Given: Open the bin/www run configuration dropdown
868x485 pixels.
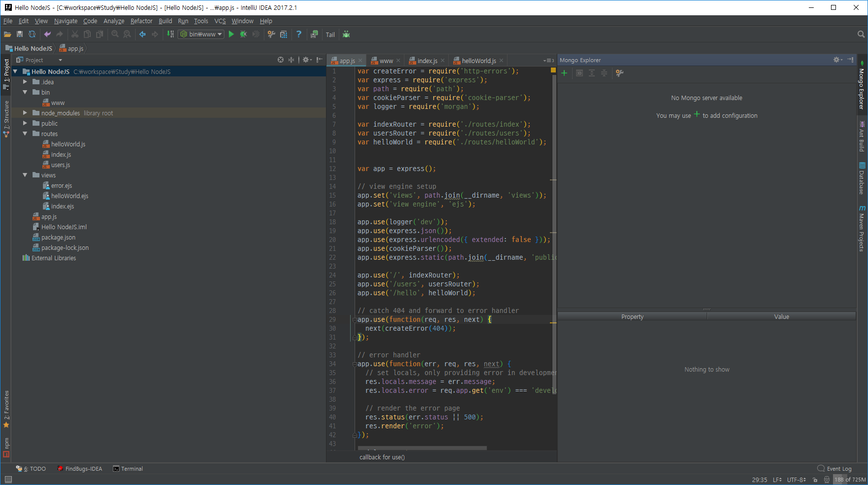Looking at the screenshot, I should pyautogui.click(x=202, y=35).
